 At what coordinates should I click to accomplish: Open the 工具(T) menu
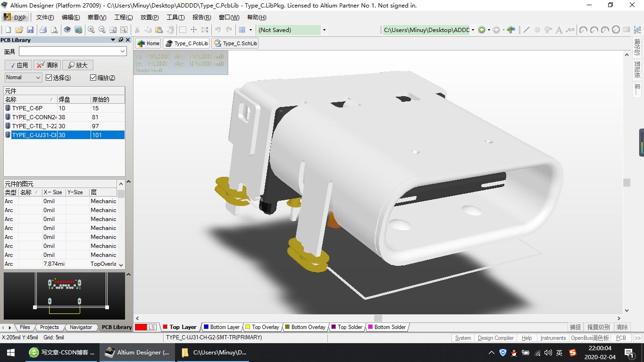click(176, 17)
